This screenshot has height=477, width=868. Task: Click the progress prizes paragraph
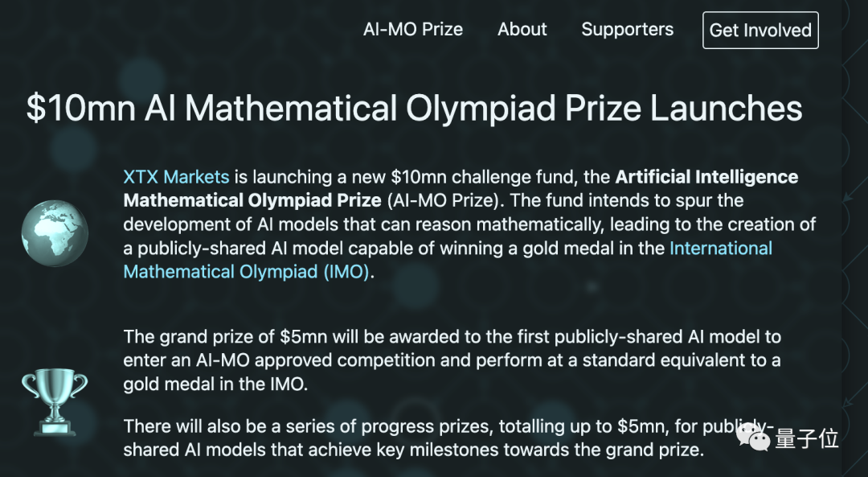pyautogui.click(x=448, y=438)
